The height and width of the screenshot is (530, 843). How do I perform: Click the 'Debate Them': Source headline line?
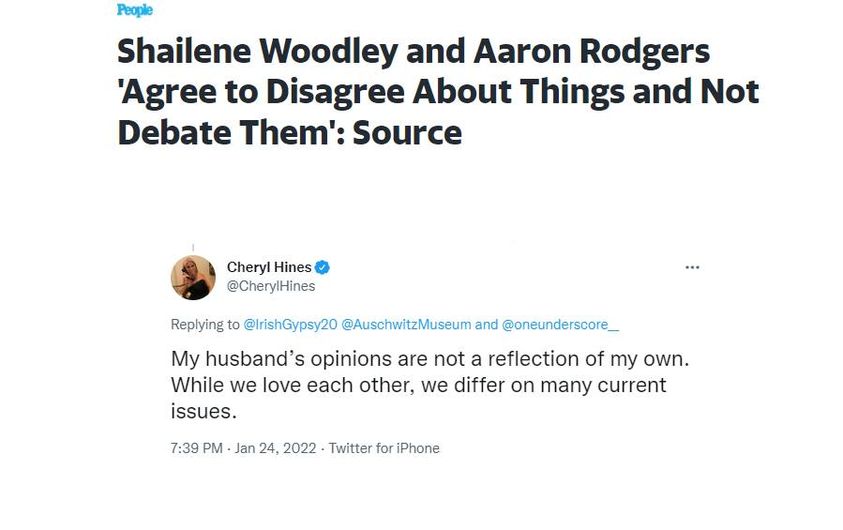coord(290,132)
